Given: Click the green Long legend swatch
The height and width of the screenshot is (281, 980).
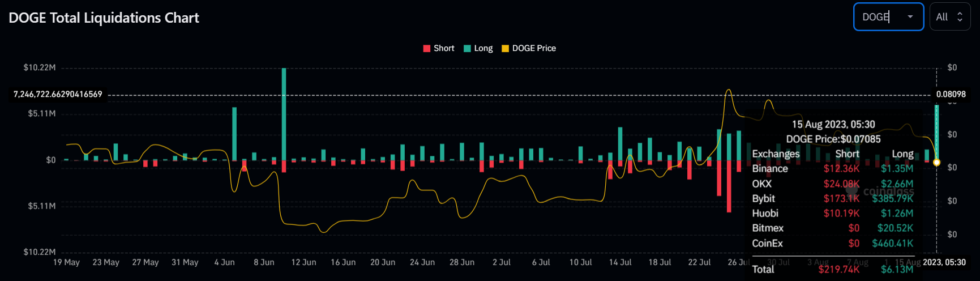Looking at the screenshot, I should click(468, 48).
